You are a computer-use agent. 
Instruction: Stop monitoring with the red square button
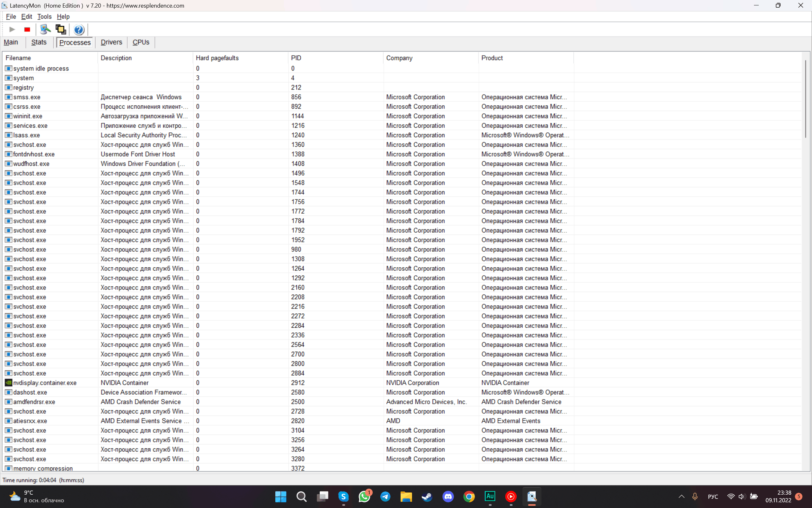27,30
